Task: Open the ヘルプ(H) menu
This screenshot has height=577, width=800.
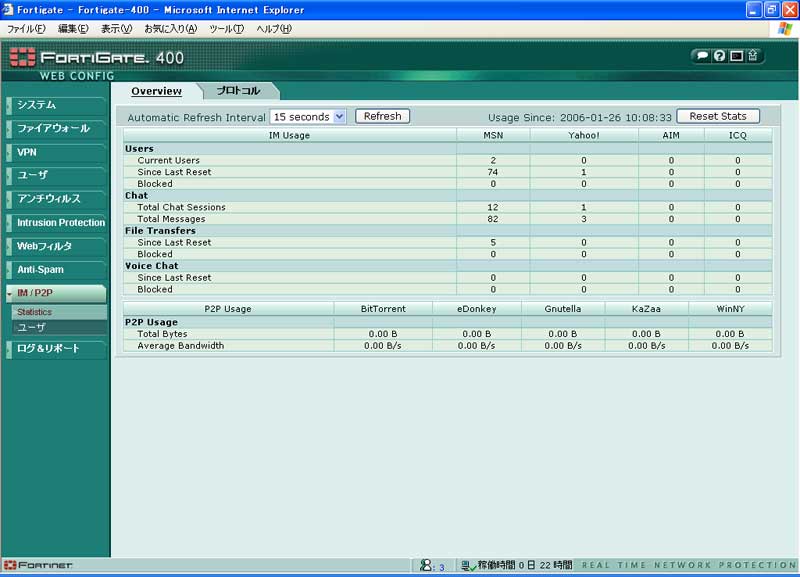Action: [274, 29]
